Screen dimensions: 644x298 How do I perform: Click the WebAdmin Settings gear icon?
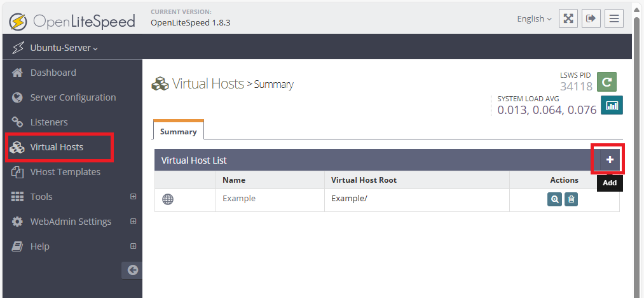pyautogui.click(x=17, y=222)
